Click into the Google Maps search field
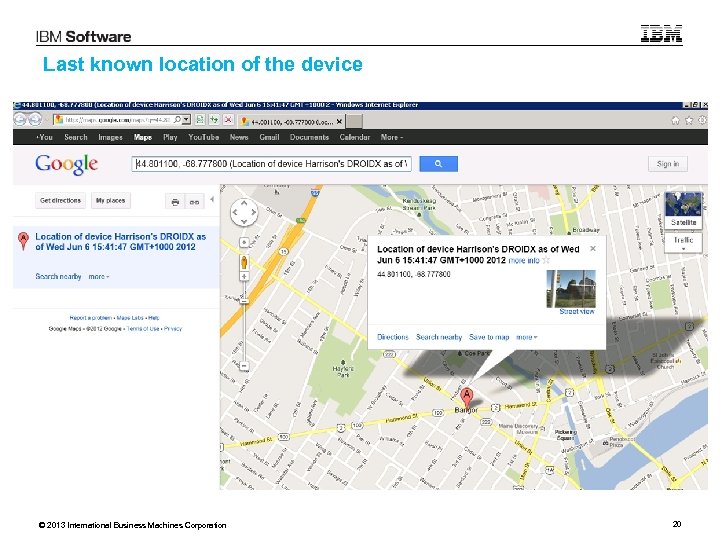The image size is (720, 540). click(x=271, y=164)
